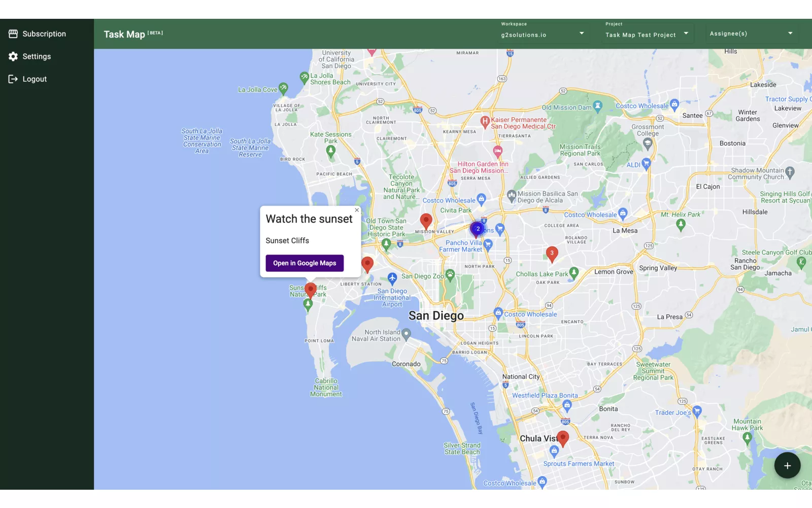Click the red task pin labeled 3

click(552, 253)
